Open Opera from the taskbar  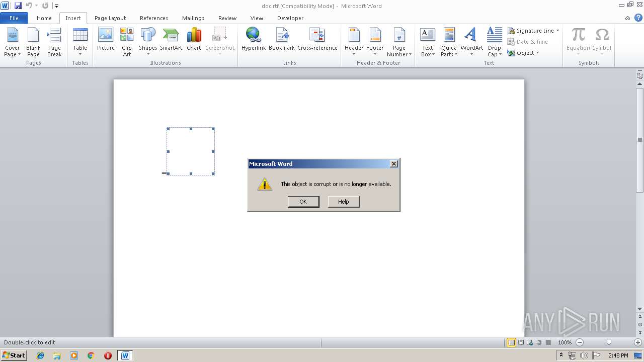(x=108, y=355)
